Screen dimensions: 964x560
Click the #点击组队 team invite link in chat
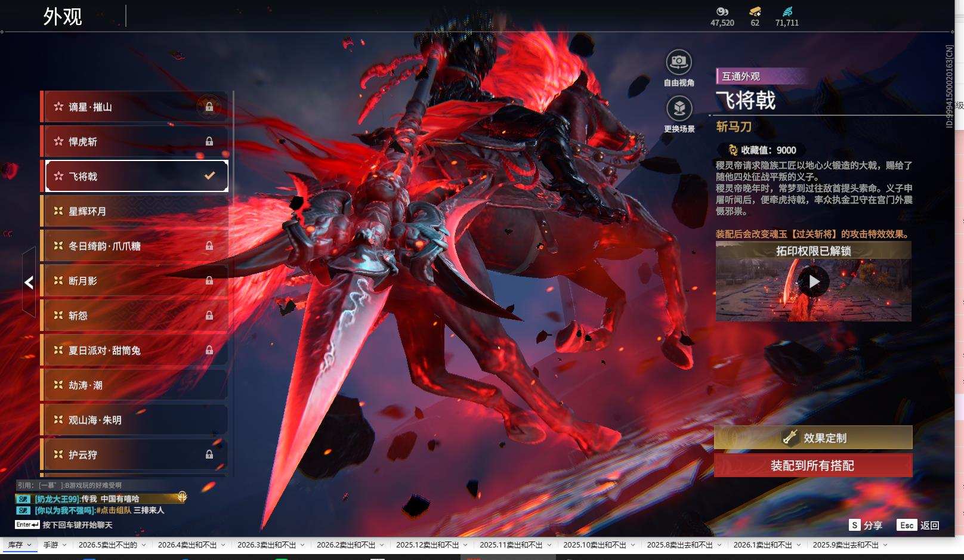113,511
